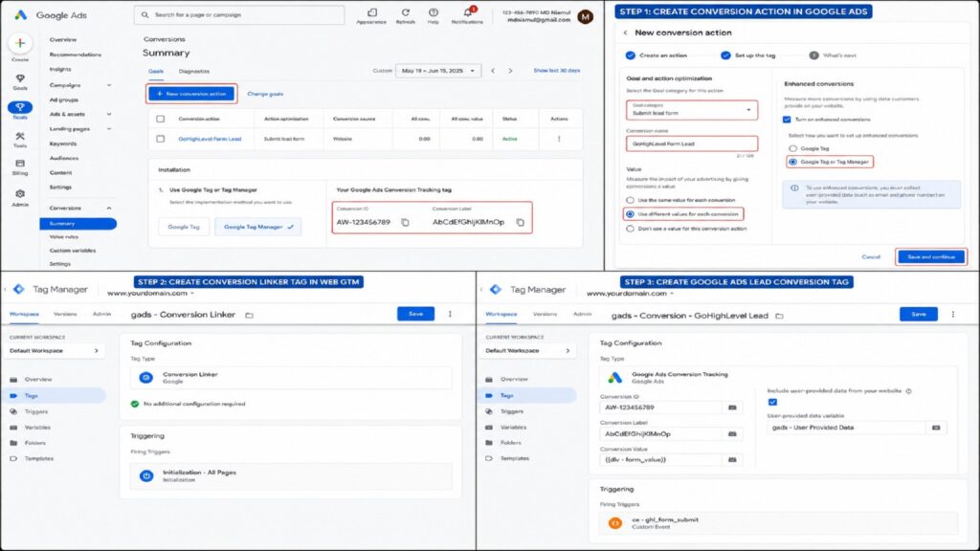Open Custom variables under Conversions
Screen dimensions: 980x551
pos(73,251)
